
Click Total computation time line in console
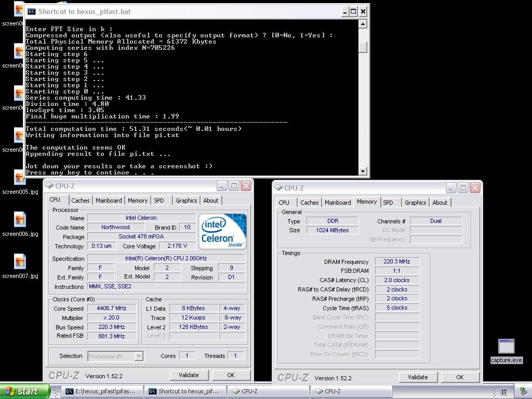(x=134, y=129)
